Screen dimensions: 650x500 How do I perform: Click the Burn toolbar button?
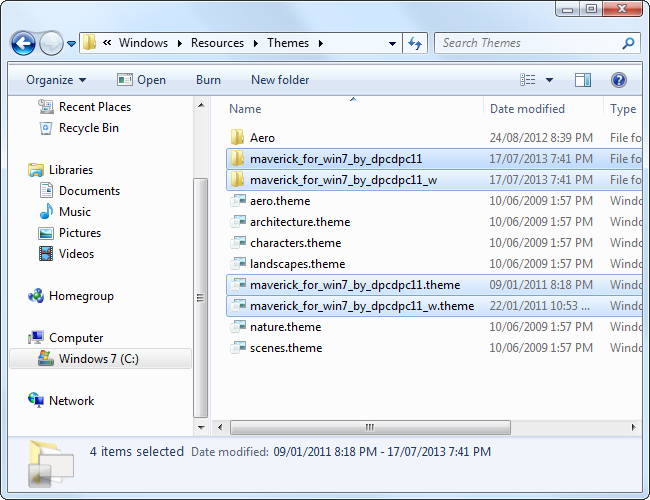click(x=208, y=80)
